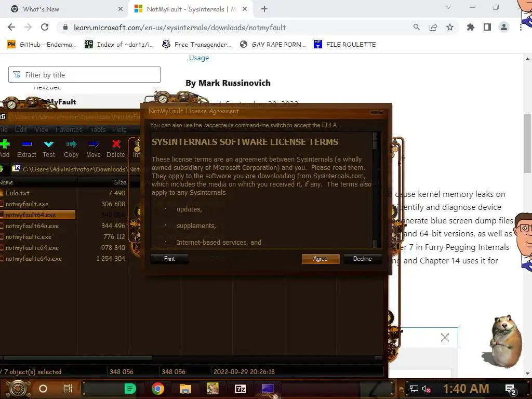Screen dimensions: 532x399
Task: Click the Delete icon in the 7-Zip toolbar
Action: [x=116, y=149]
